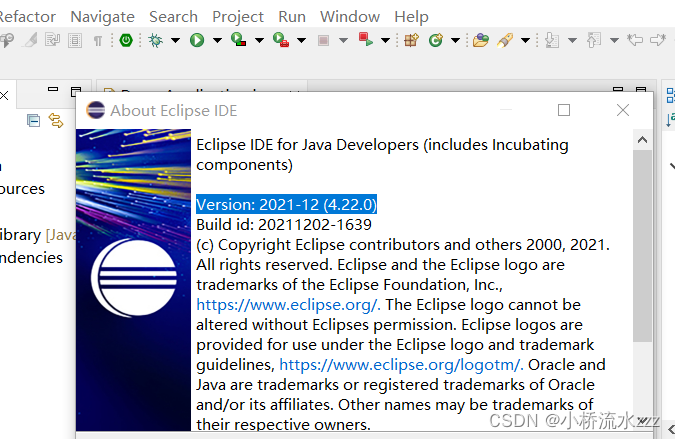
Task: Select the library [Java tree item
Action: click(x=38, y=235)
